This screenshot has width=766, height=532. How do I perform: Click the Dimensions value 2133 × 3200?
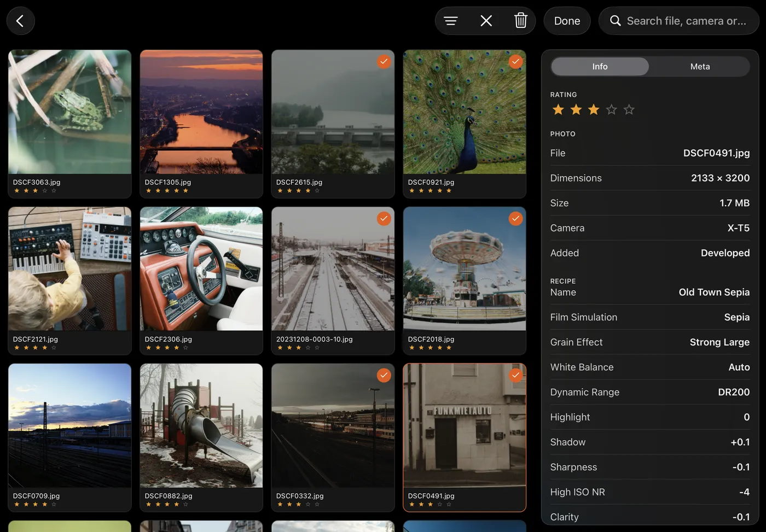tap(720, 178)
